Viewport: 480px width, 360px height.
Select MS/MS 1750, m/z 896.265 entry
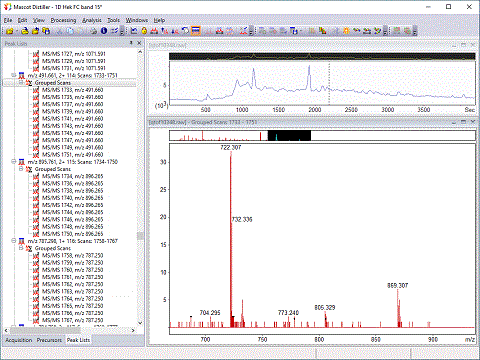(x=73, y=234)
